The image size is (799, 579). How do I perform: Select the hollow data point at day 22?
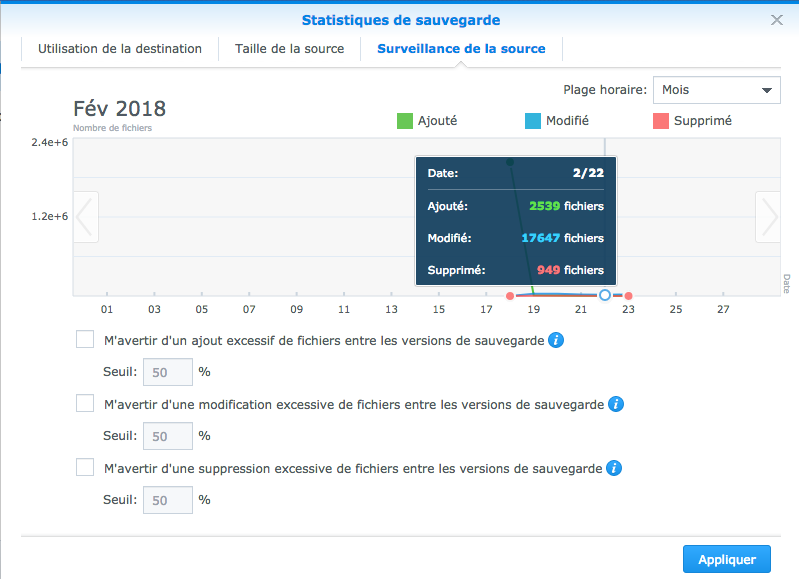(604, 295)
